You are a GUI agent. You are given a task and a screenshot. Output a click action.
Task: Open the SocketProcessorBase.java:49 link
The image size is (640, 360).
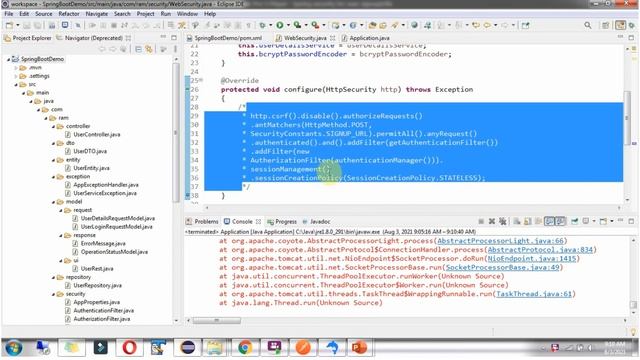502,267
